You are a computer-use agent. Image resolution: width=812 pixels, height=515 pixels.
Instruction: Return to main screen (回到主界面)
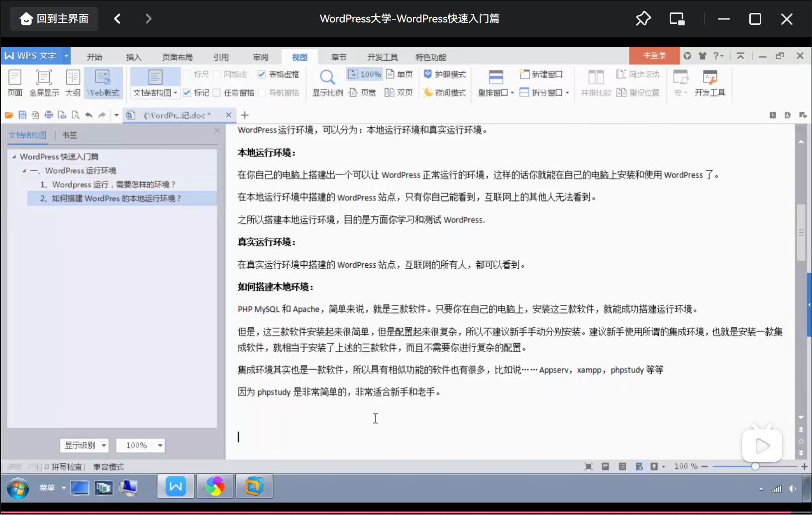pos(54,19)
